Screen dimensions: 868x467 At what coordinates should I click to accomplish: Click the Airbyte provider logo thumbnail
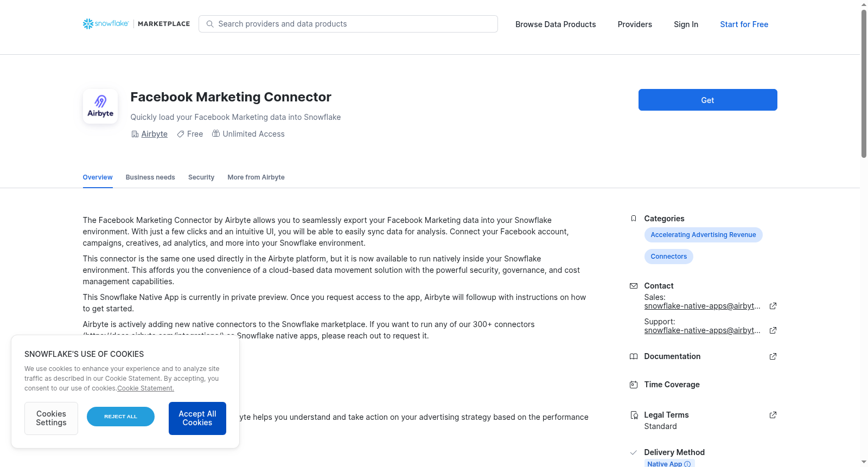[x=100, y=106]
